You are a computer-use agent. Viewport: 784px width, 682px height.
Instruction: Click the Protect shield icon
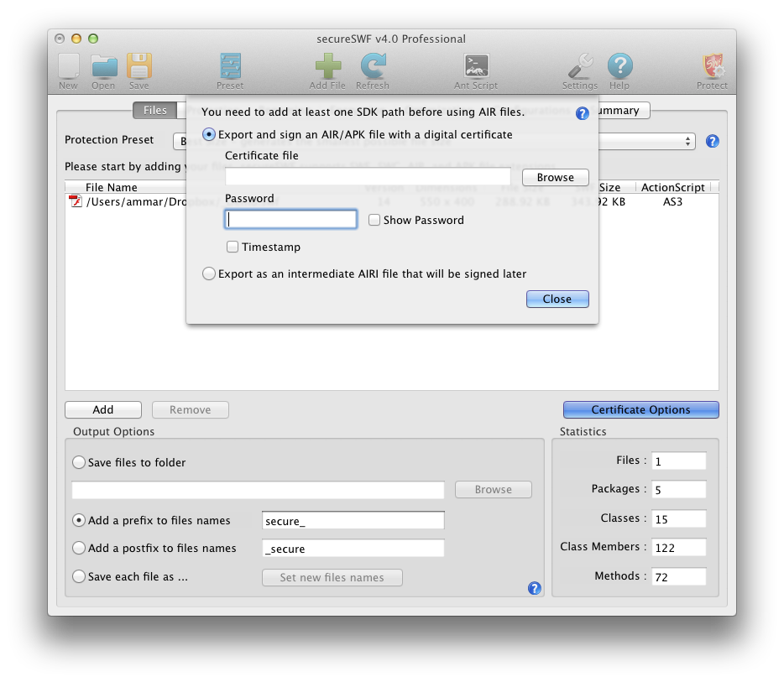tap(712, 69)
